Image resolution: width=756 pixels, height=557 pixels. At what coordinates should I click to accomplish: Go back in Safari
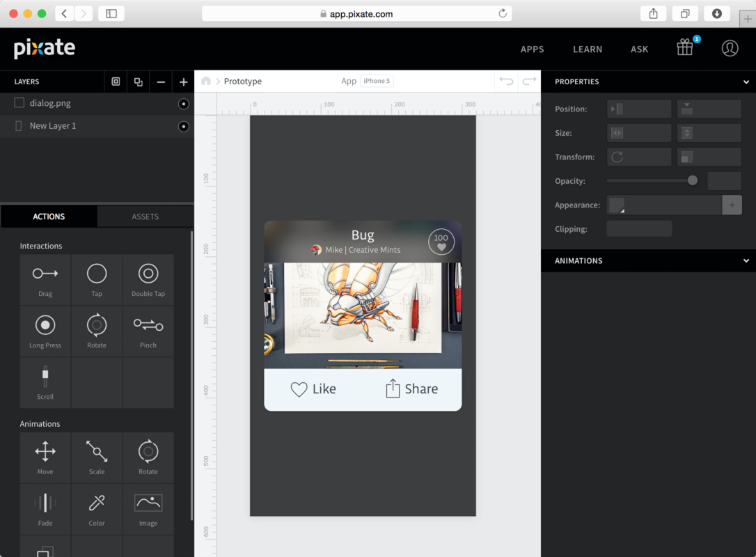(x=64, y=13)
